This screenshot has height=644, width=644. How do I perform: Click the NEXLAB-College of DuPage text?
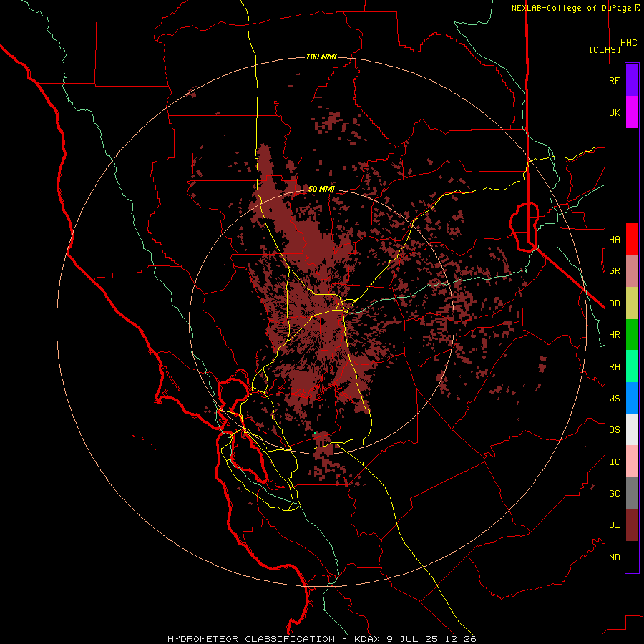click(x=572, y=8)
